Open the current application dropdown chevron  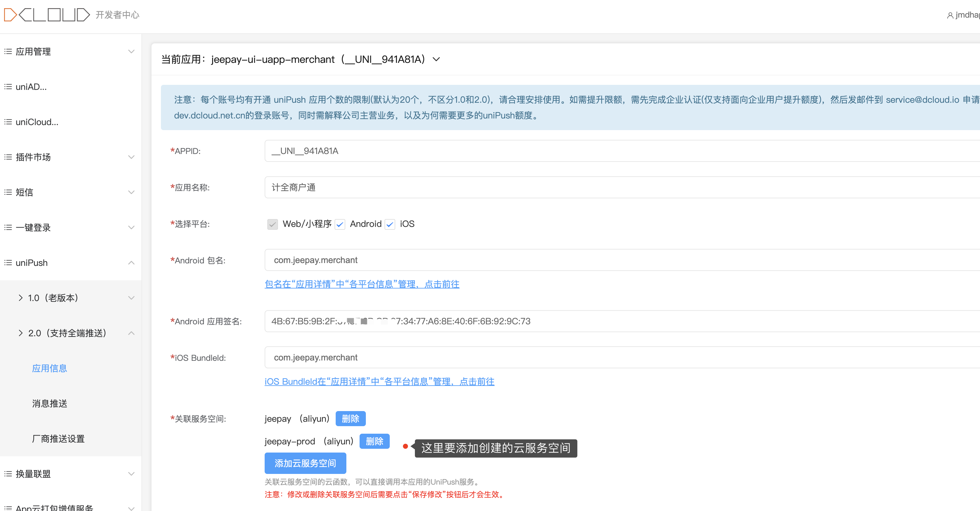[436, 59]
